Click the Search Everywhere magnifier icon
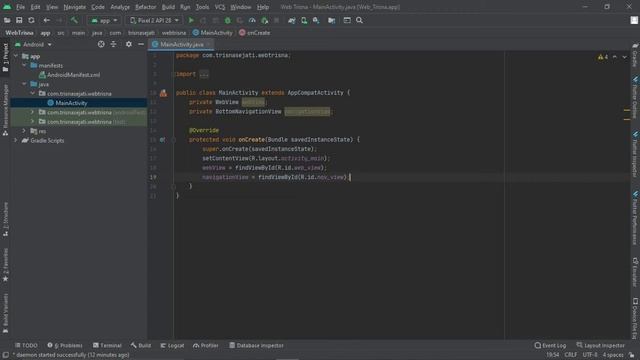This screenshot has height=360, width=640. pos(359,20)
